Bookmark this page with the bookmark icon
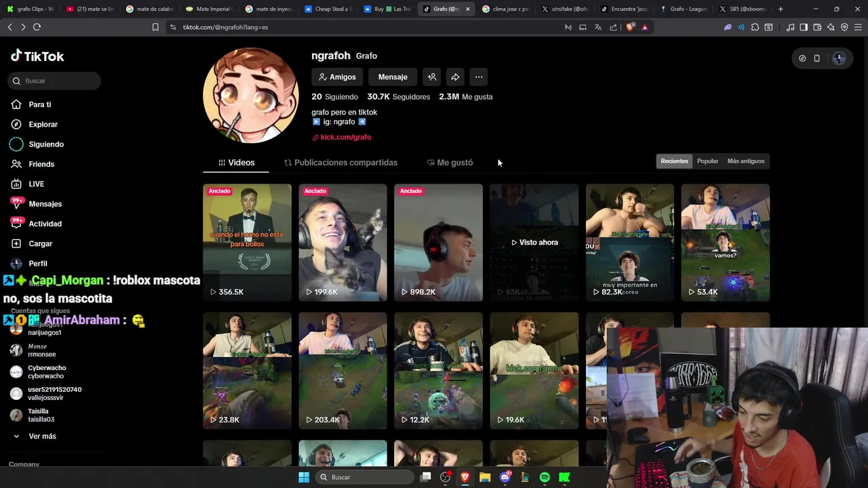 click(155, 27)
